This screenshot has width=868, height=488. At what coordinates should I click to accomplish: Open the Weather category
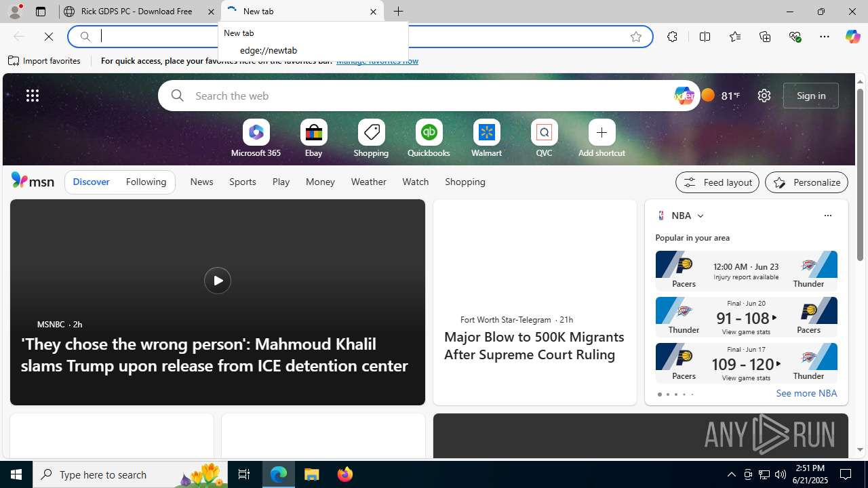tap(368, 182)
